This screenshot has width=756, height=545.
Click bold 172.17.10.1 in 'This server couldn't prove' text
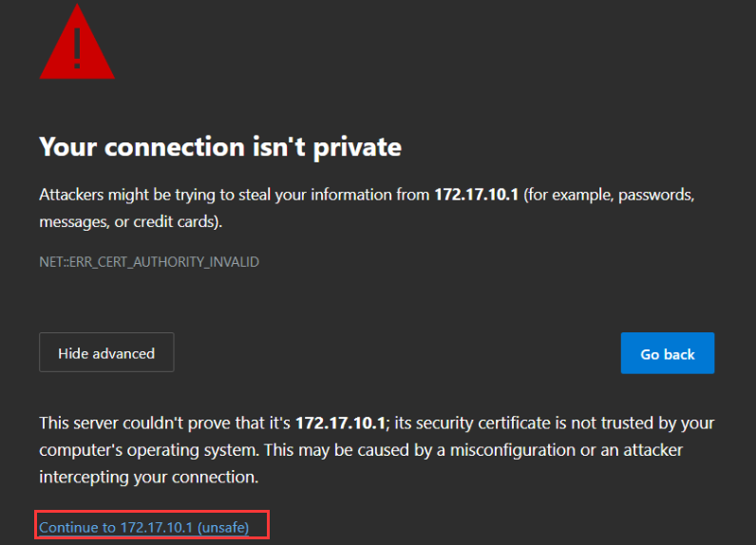[340, 423]
